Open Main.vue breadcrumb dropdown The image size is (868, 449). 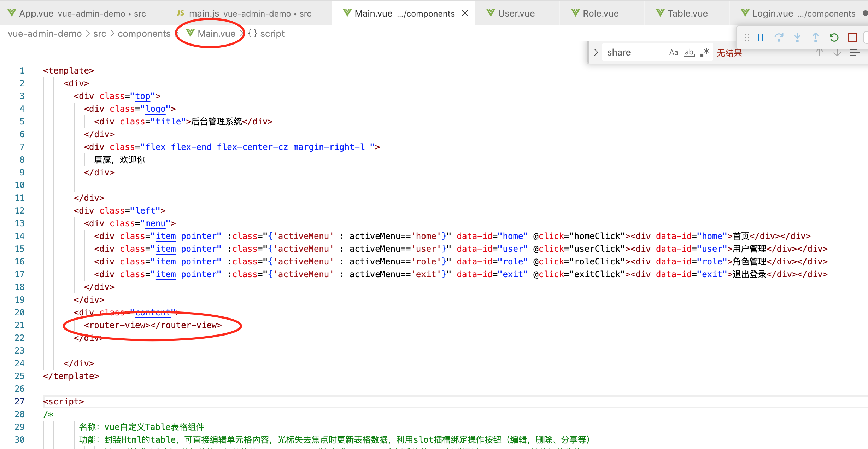click(216, 34)
